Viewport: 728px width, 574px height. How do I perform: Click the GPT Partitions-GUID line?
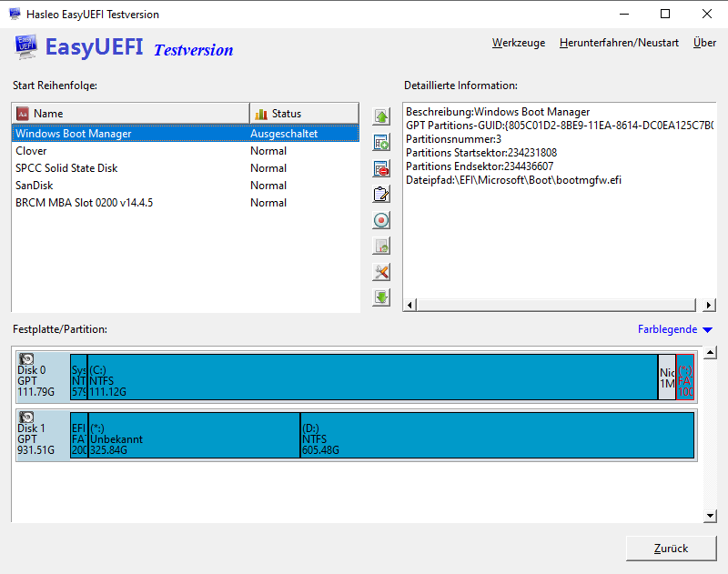pos(560,126)
